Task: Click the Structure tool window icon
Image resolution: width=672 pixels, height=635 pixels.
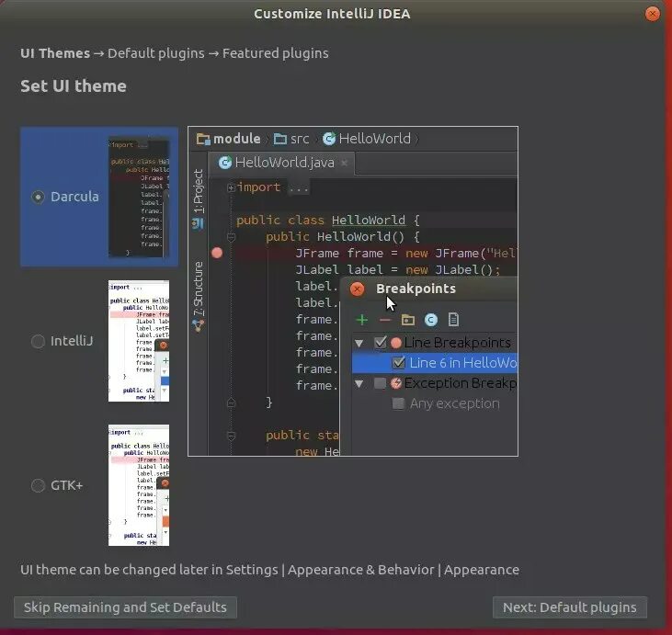Action: (x=198, y=325)
